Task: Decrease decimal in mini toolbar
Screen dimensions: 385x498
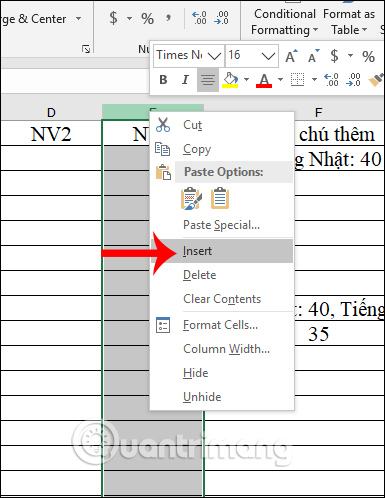Action: point(353,80)
